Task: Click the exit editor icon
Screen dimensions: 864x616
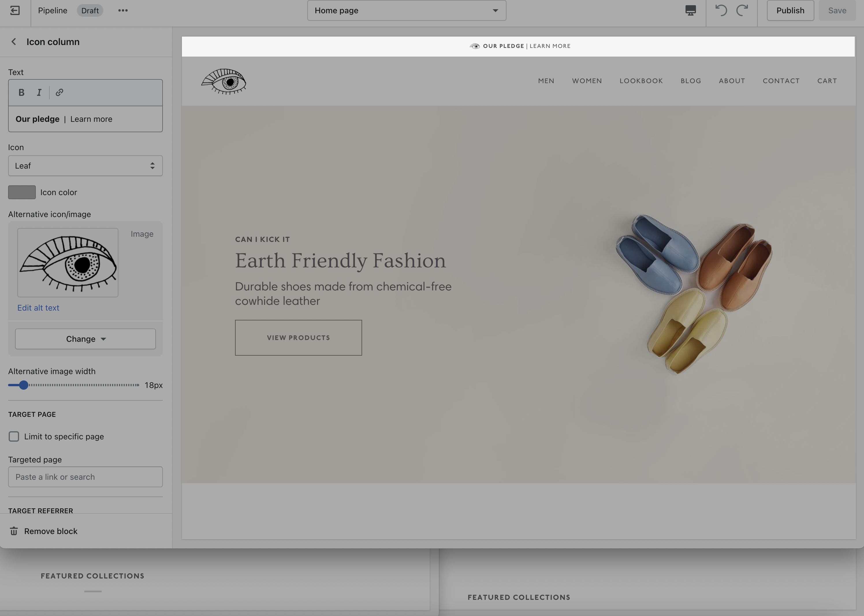Action: point(15,10)
